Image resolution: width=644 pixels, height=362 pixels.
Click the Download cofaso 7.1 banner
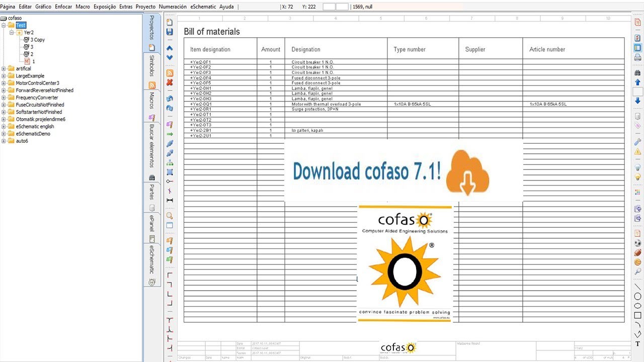[x=404, y=170]
